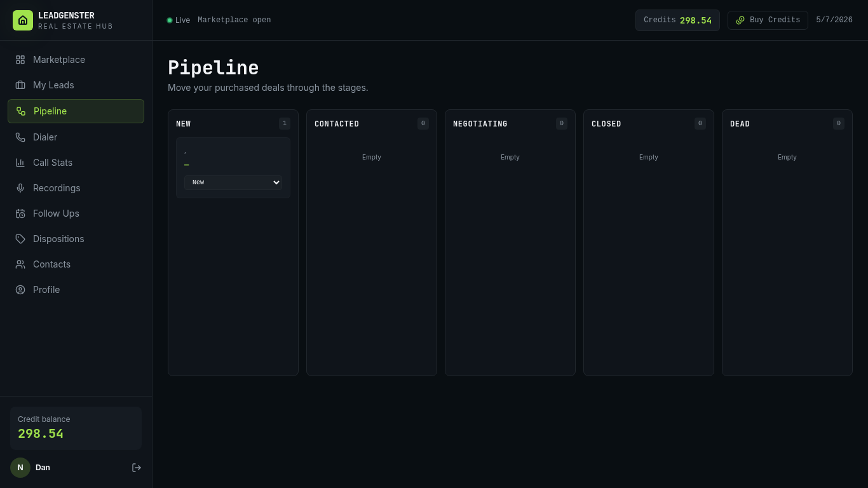Click the user name Dan

click(43, 468)
